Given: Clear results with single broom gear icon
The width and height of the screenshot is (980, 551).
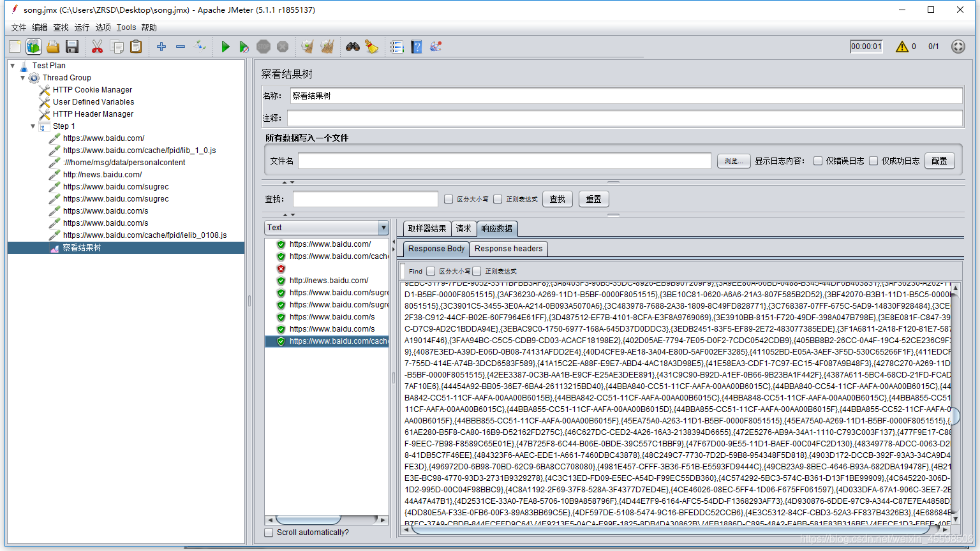Looking at the screenshot, I should (x=308, y=47).
